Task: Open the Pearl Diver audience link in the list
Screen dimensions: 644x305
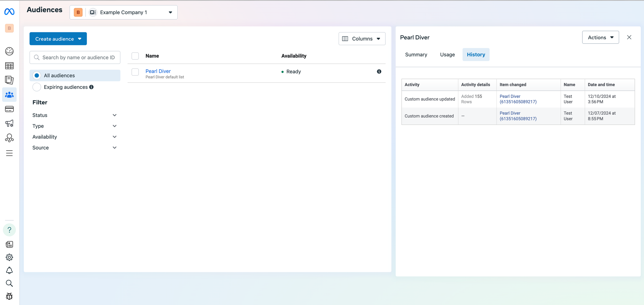Action: (158, 71)
